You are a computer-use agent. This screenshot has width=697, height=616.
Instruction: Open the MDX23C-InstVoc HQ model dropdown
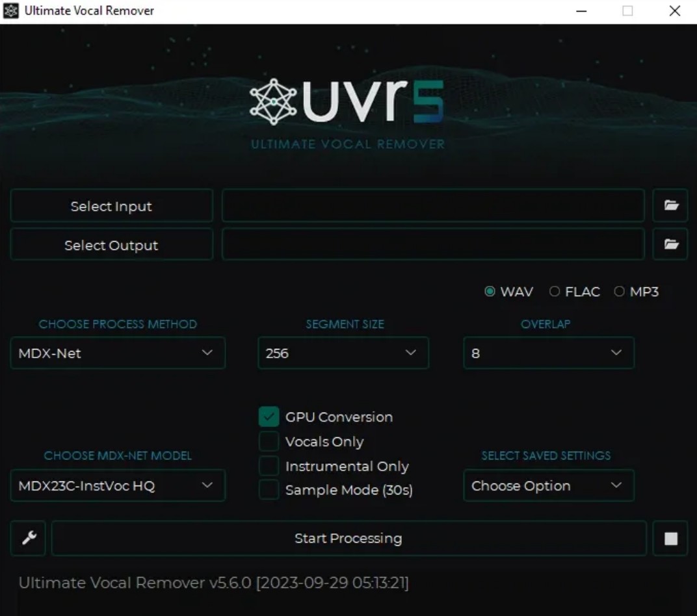click(x=117, y=485)
